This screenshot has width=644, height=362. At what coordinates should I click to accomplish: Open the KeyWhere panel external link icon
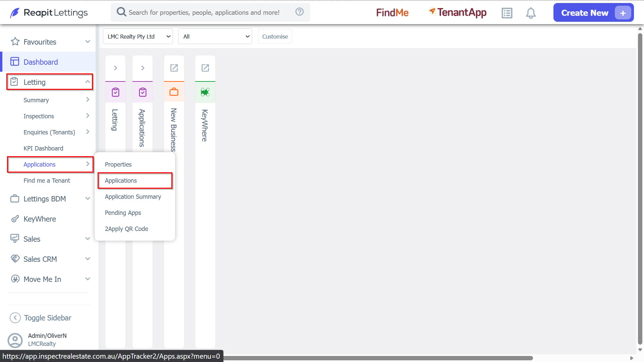point(205,68)
